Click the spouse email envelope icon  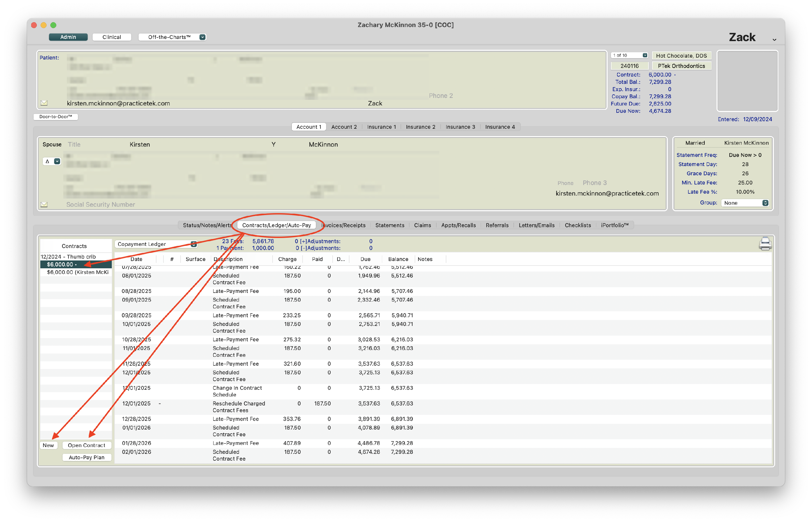point(44,204)
